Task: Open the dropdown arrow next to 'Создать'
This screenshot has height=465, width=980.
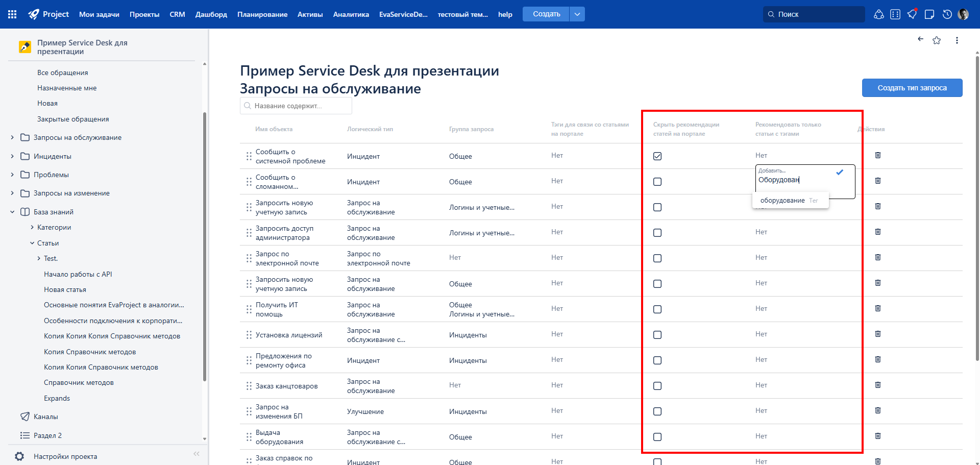Action: pos(577,14)
